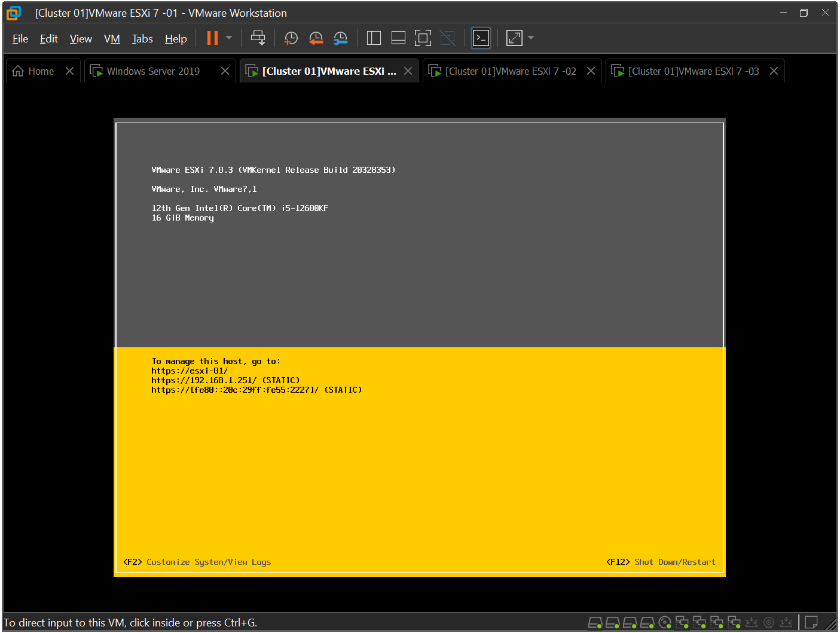This screenshot has height=633, width=840.
Task: Click the 16 GiB Memory text
Action: 182,218
